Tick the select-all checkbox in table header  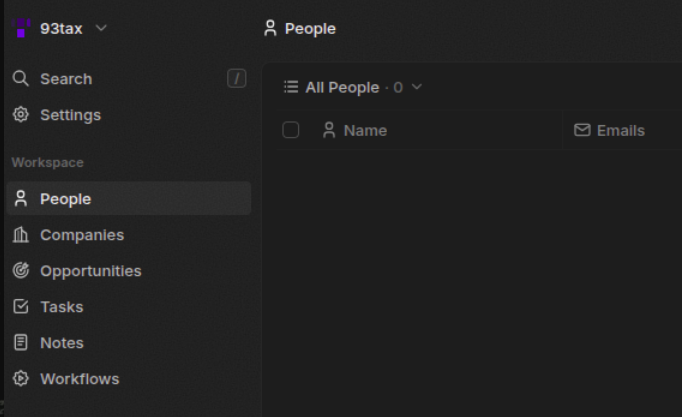click(x=291, y=130)
